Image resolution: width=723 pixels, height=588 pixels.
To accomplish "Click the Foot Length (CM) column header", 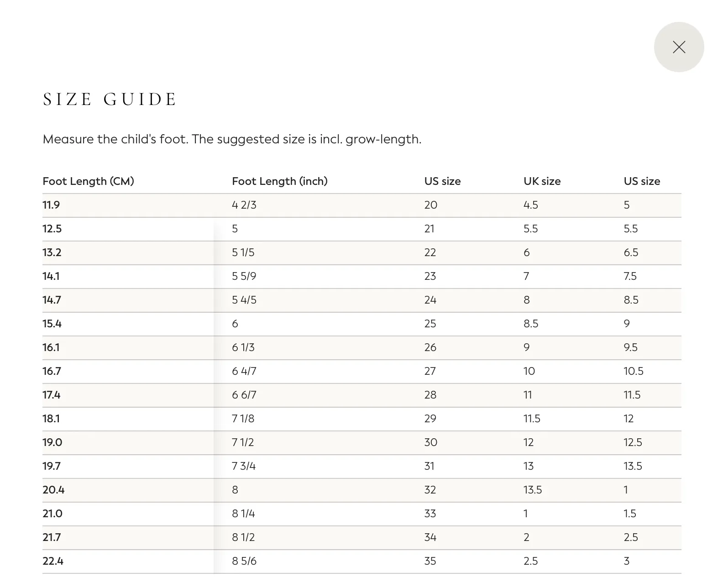I will (x=88, y=181).
